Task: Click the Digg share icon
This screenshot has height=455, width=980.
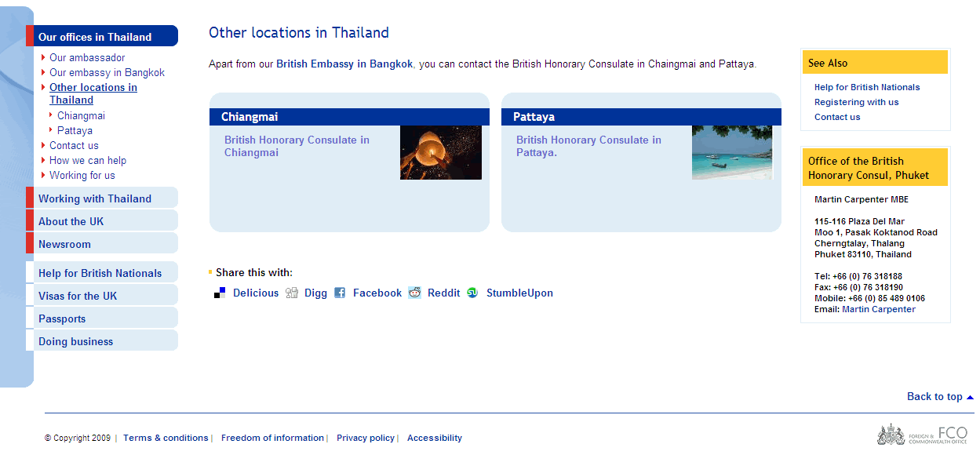Action: [292, 293]
